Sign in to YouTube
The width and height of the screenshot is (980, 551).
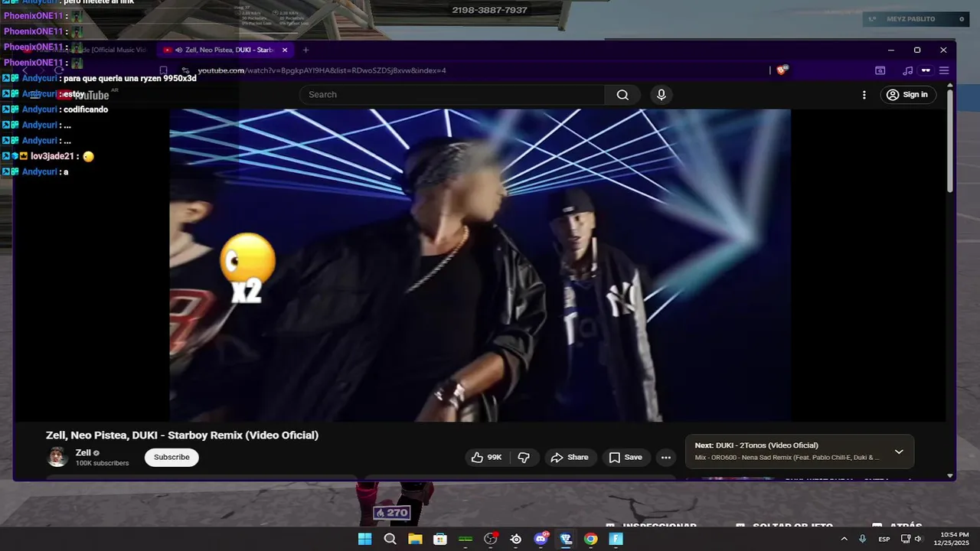point(907,95)
